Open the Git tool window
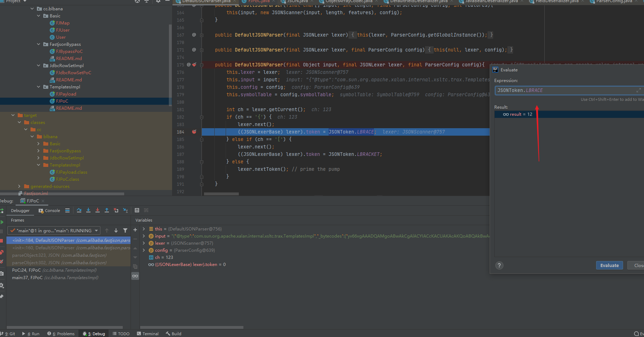This screenshot has width=644, height=337. pyautogui.click(x=7, y=334)
